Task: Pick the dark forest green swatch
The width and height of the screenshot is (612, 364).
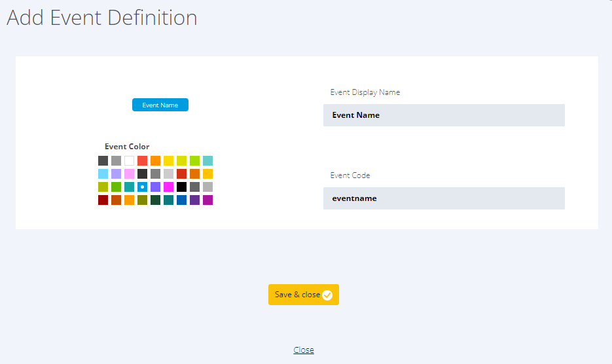Action: click(155, 200)
